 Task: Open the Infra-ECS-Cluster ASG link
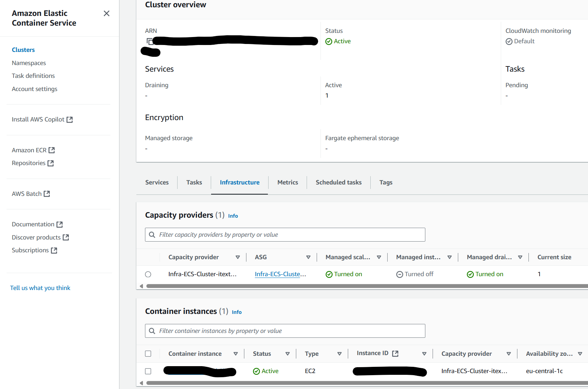point(280,274)
